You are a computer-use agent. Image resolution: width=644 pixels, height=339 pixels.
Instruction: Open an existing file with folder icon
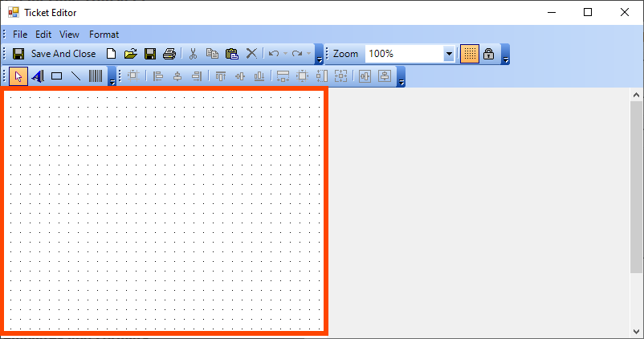[x=130, y=54]
